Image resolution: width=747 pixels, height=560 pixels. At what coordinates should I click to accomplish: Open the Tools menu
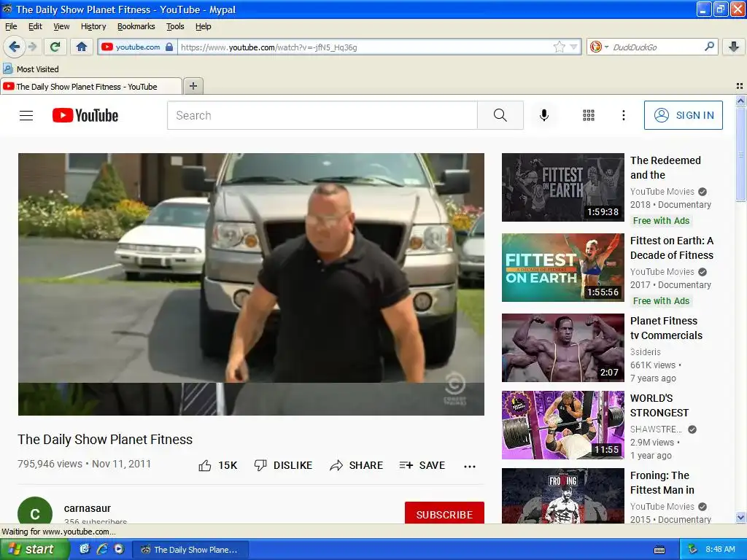click(x=175, y=26)
